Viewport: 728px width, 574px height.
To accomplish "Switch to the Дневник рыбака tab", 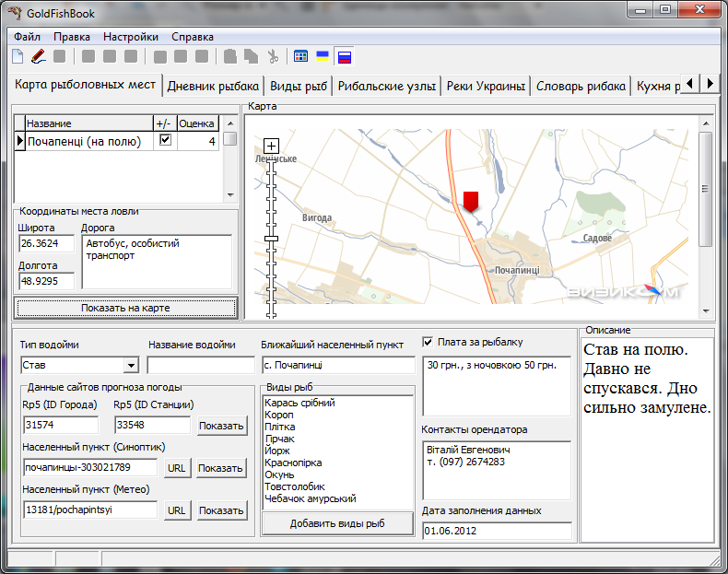I will [x=213, y=87].
